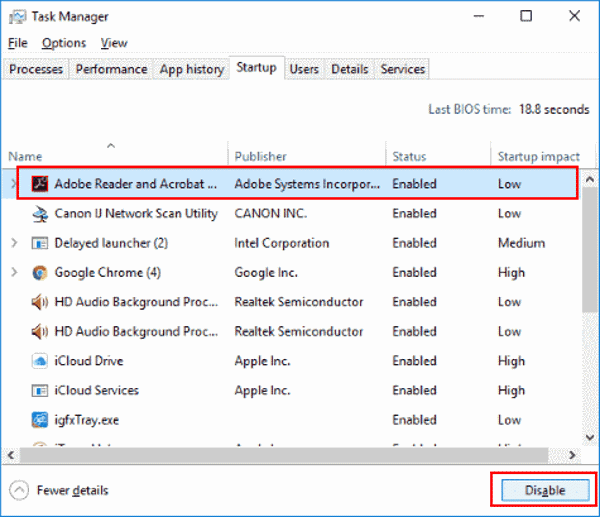Click the Adobe Systems Incorpor... publisher cell

click(307, 184)
